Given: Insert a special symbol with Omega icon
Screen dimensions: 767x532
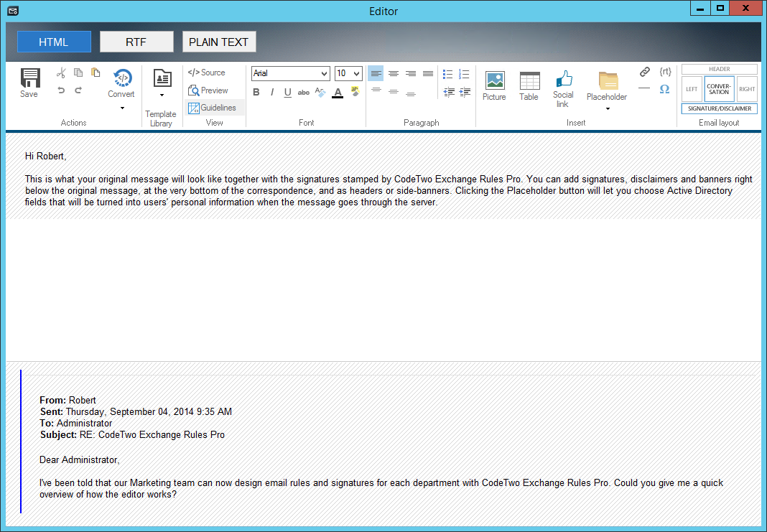Looking at the screenshot, I should point(665,89).
